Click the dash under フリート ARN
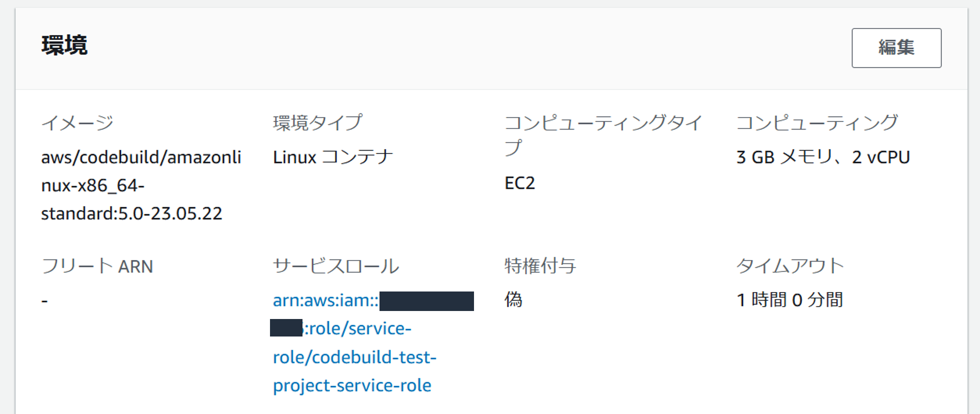This screenshot has height=414, width=980. coord(44,300)
